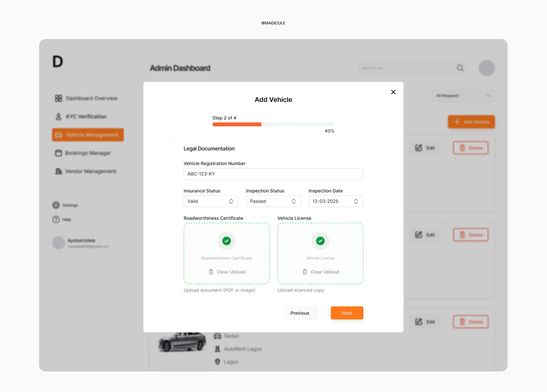The width and height of the screenshot is (547, 392).
Task: Click "Upload scanned copy" hint text
Action: pyautogui.click(x=301, y=290)
